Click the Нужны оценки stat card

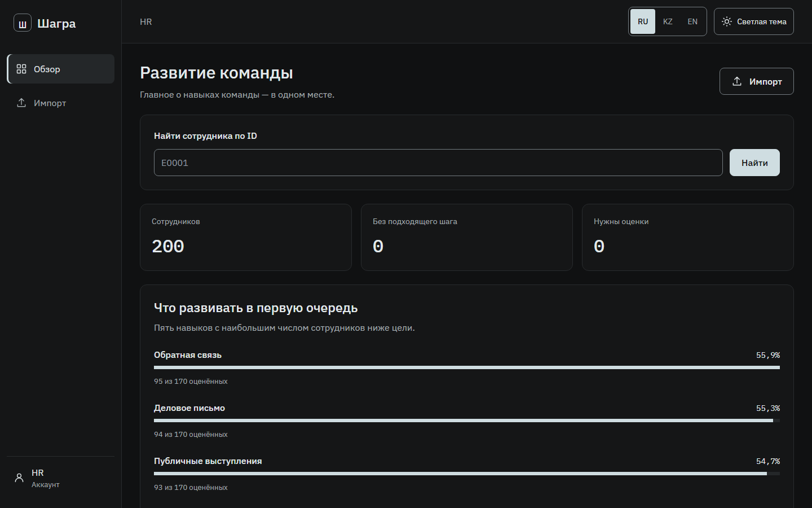(x=688, y=237)
